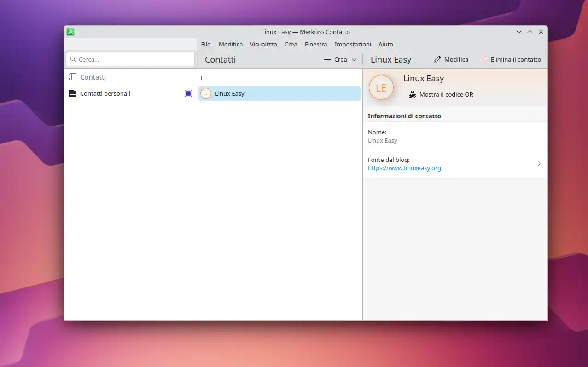Open the Crea menu in the menu bar
The height and width of the screenshot is (367, 588).
pyautogui.click(x=291, y=44)
